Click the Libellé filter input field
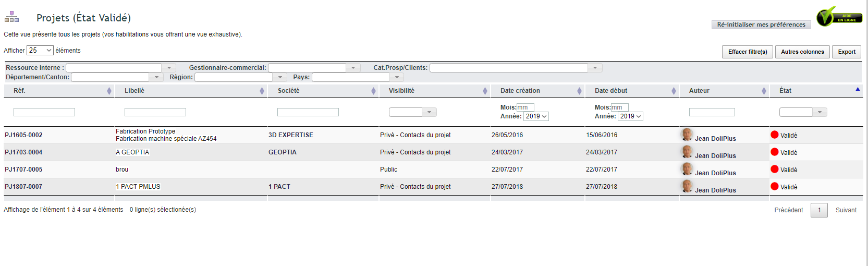This screenshot has height=266, width=868. point(155,112)
